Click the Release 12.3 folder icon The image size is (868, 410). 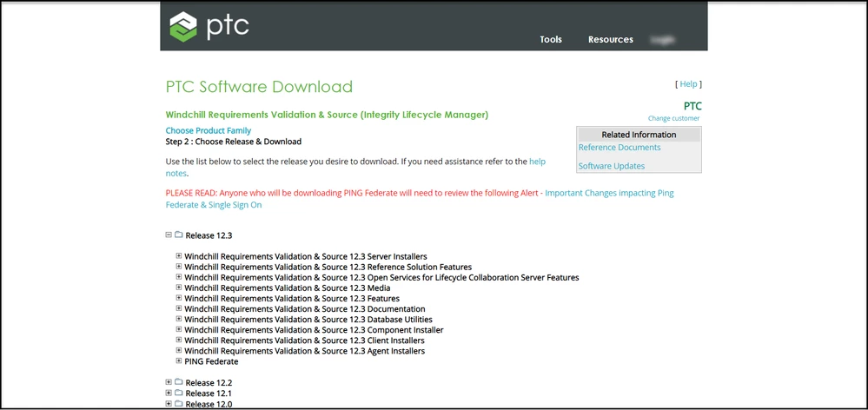178,235
